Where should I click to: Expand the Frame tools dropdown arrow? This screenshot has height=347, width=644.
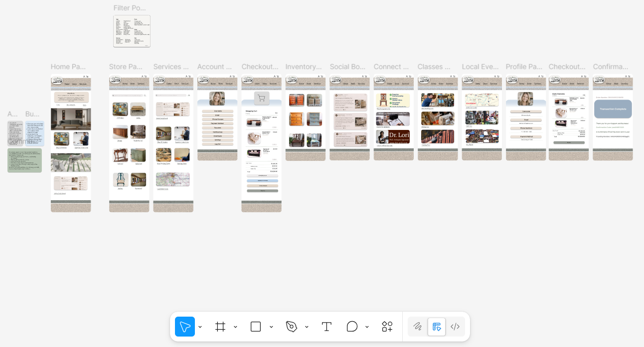click(x=235, y=327)
